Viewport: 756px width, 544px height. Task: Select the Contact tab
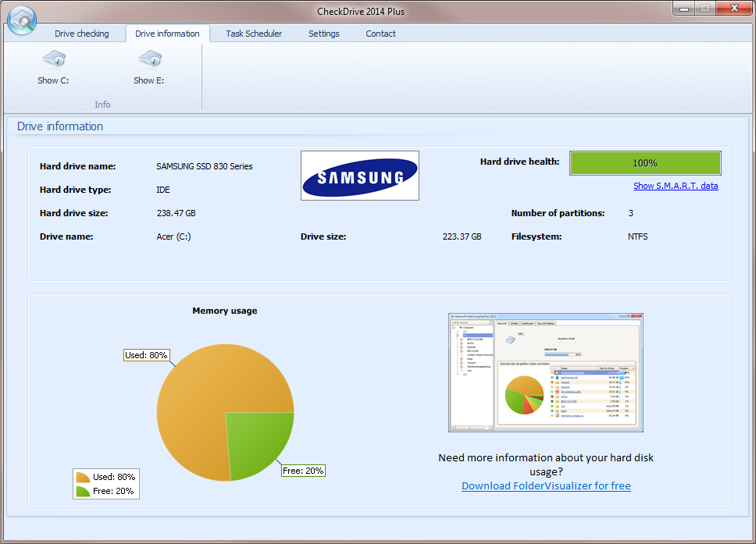click(380, 34)
